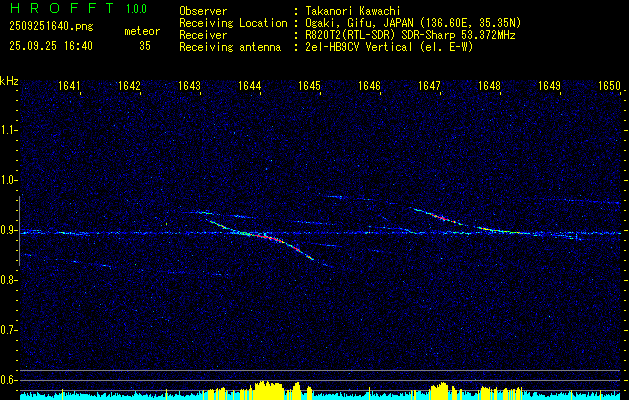Click the 0.6 kHz frequency label
Viewport: 629px width, 400px height.
point(8,380)
